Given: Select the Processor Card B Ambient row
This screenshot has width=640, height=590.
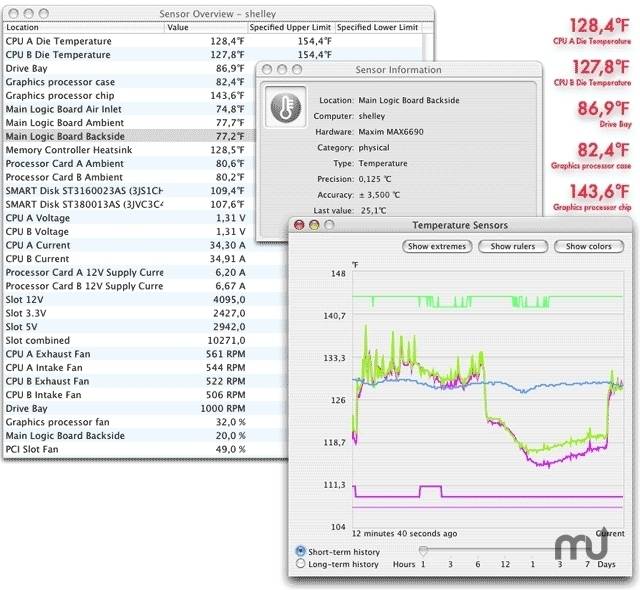Looking at the screenshot, I should pos(129,177).
